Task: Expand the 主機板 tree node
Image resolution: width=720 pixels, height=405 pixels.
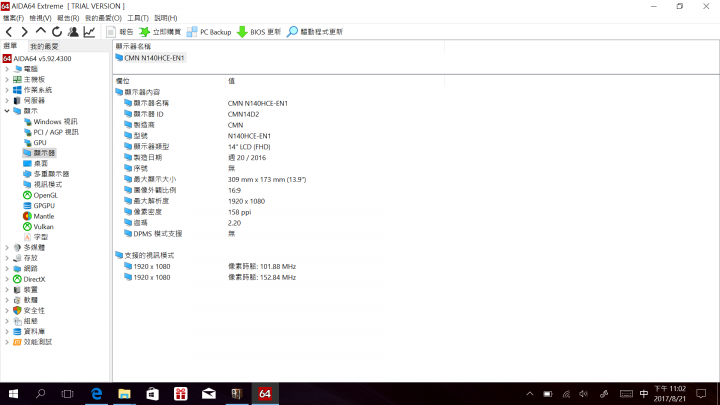Action: (7, 79)
